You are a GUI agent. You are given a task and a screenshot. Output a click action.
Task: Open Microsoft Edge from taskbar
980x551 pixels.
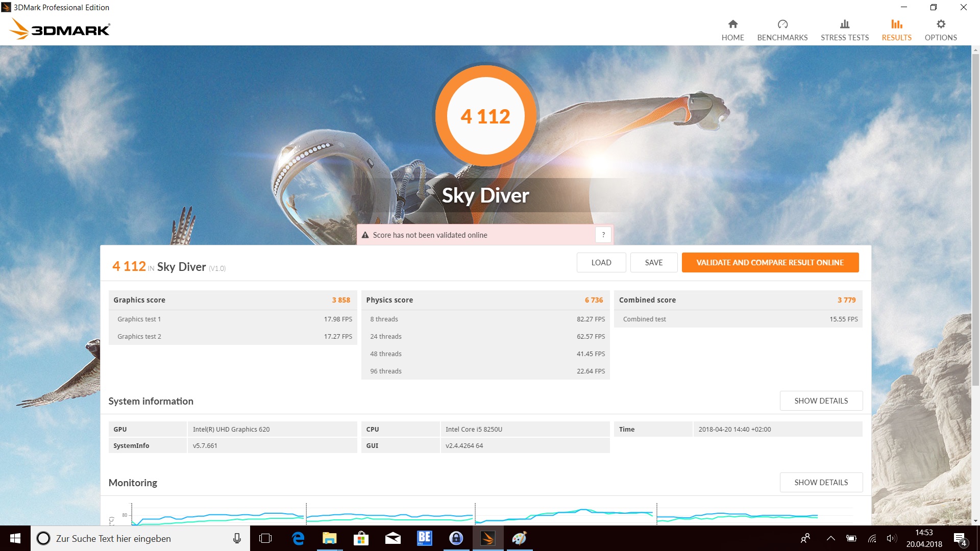298,538
